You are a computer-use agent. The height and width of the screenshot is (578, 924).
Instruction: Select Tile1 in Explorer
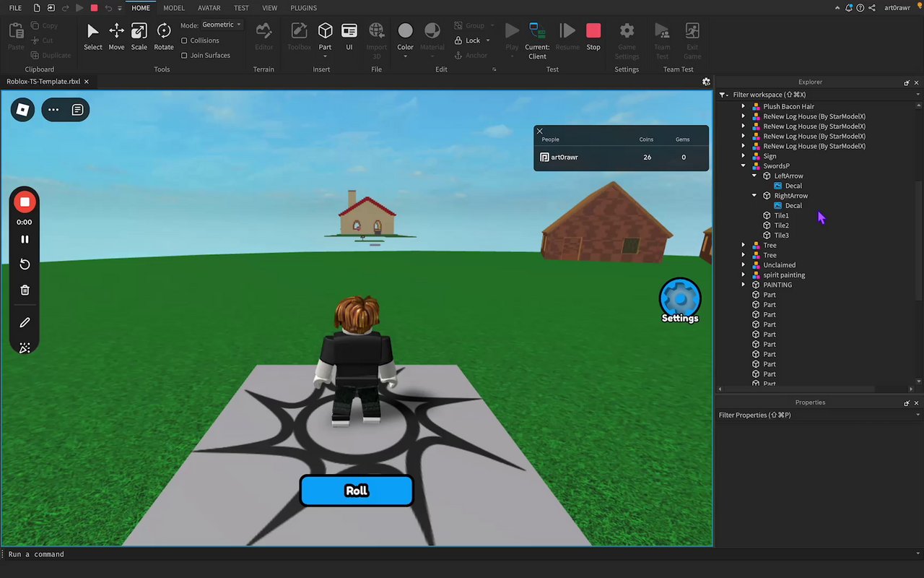click(781, 215)
